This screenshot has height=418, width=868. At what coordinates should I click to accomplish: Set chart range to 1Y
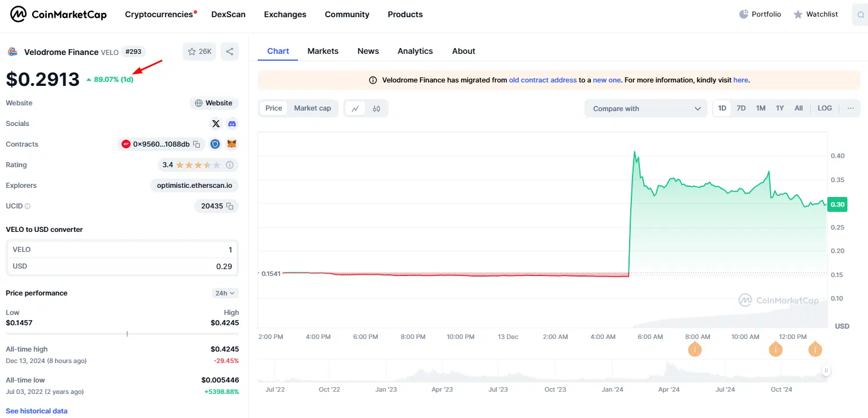click(780, 108)
